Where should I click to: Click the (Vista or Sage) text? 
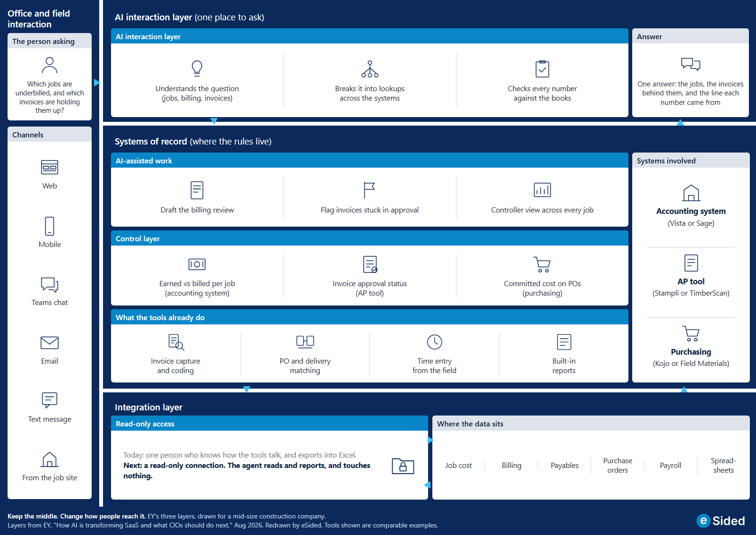coord(691,223)
